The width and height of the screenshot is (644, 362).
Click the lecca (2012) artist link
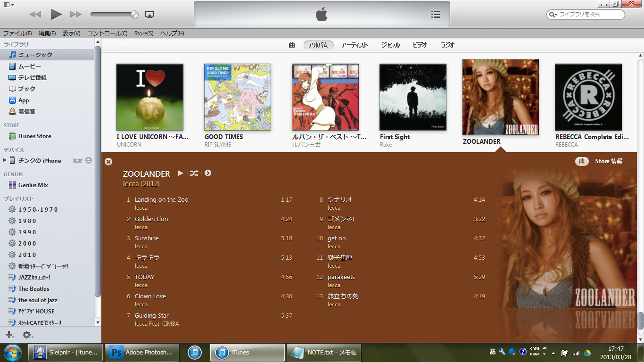(x=141, y=183)
